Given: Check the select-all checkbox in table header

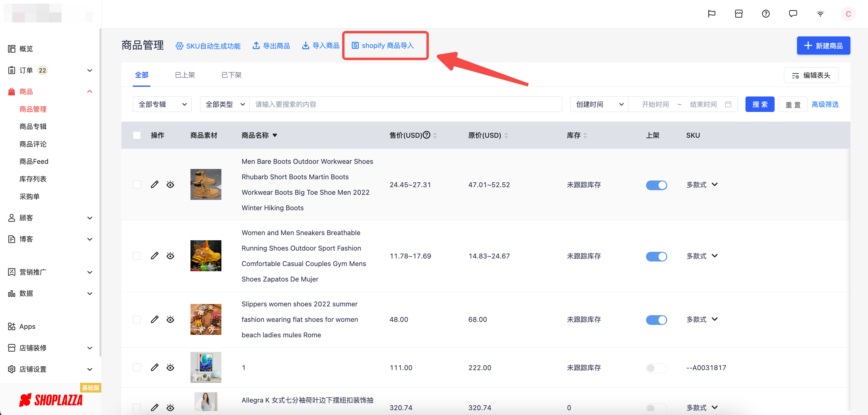Looking at the screenshot, I should pos(136,135).
